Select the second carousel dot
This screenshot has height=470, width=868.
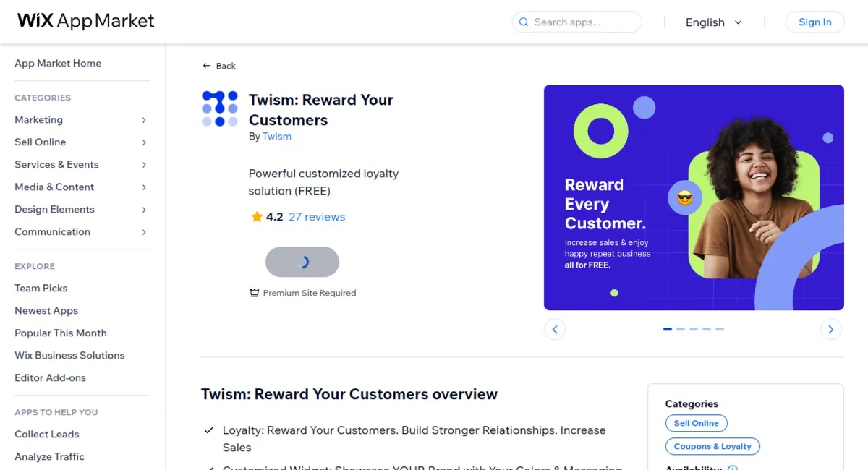[x=681, y=329]
